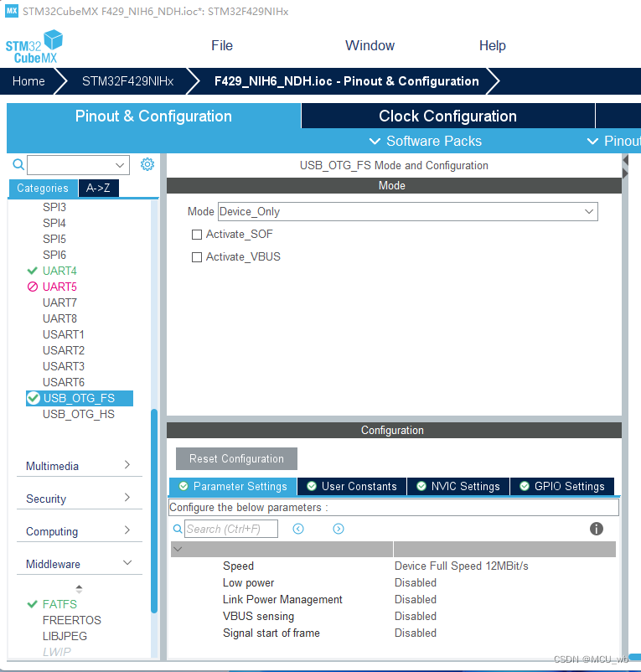Select FATFS middleware item
Viewport: 641px width, 672px height.
coord(59,604)
